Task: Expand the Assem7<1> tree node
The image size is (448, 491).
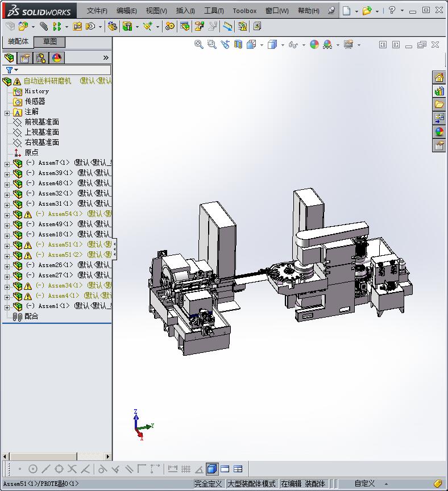Action: pos(7,164)
